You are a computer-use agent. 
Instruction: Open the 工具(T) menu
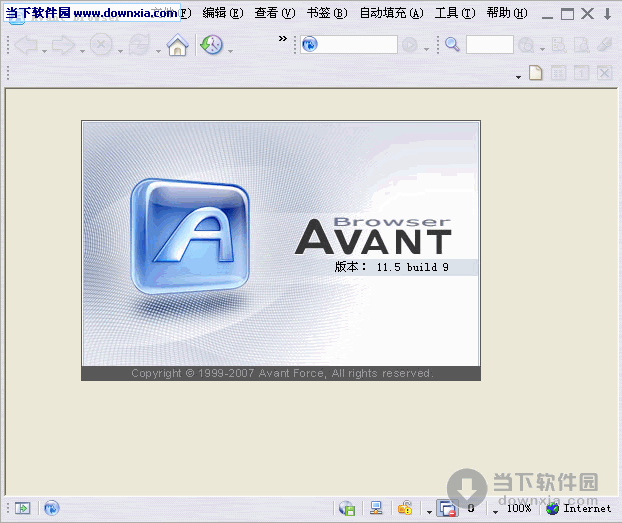[x=455, y=13]
